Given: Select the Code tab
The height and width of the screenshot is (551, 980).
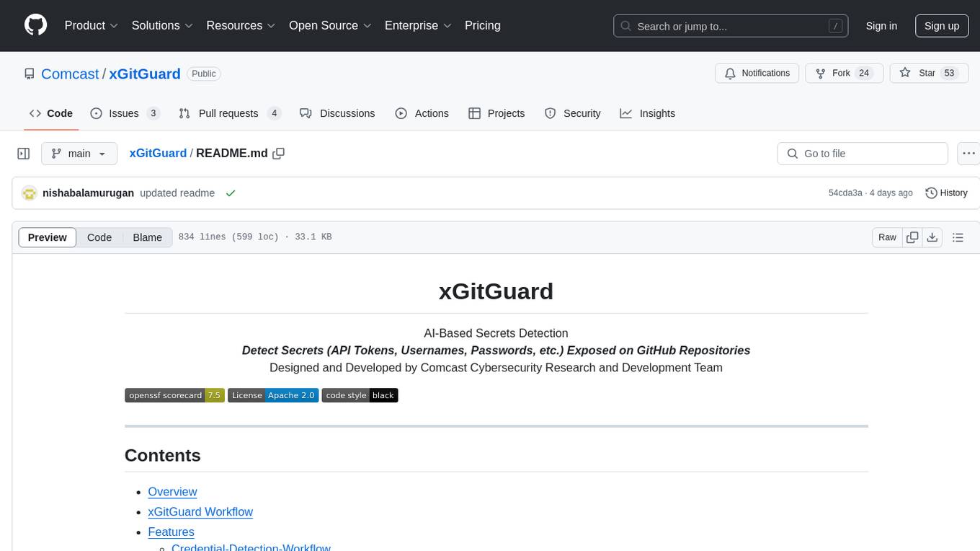Looking at the screenshot, I should pyautogui.click(x=51, y=113).
